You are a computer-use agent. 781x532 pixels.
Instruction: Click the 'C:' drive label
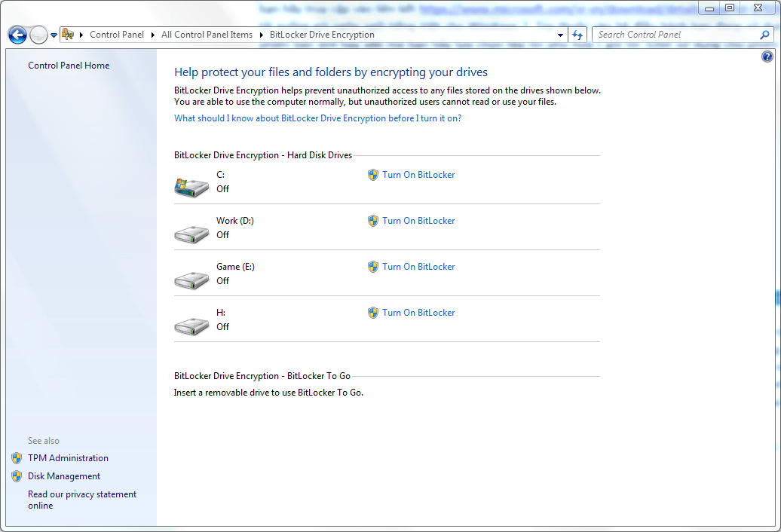[220, 175]
